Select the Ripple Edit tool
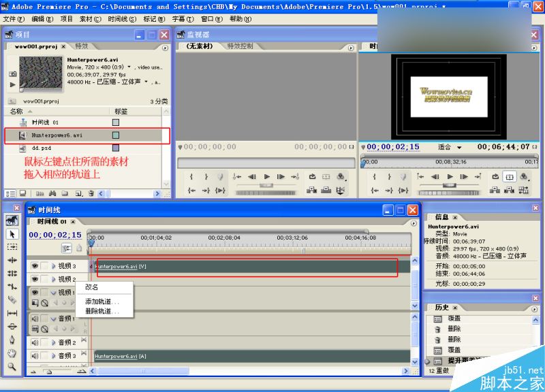 12,260
